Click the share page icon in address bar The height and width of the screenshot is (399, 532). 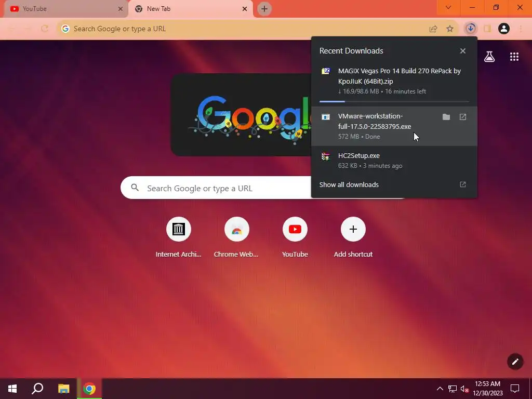point(433,29)
